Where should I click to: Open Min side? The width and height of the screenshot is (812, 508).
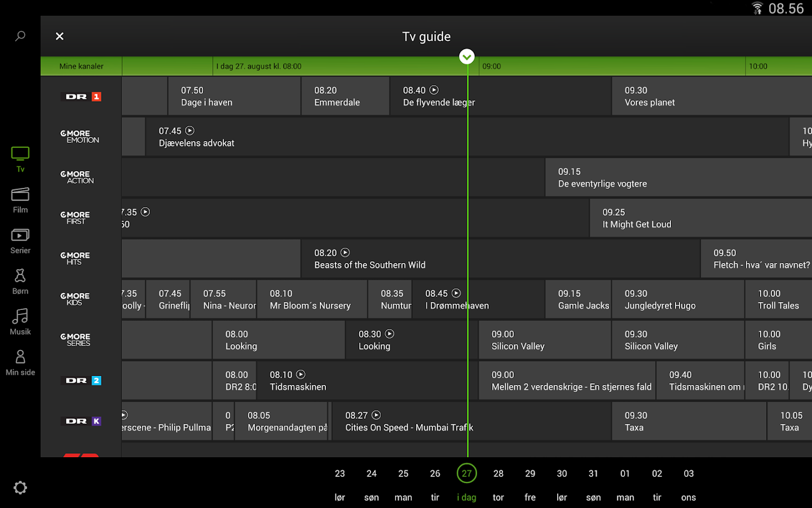[20, 361]
